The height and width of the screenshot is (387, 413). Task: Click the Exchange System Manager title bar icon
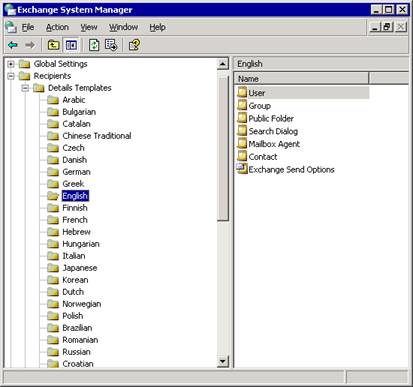point(11,10)
